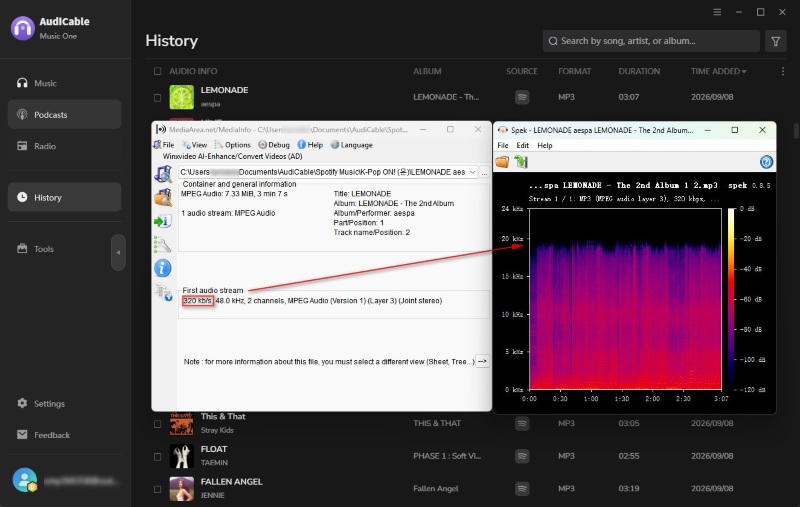Open the Music section in the sidebar
Viewport: 800px width, 507px height.
click(x=64, y=83)
